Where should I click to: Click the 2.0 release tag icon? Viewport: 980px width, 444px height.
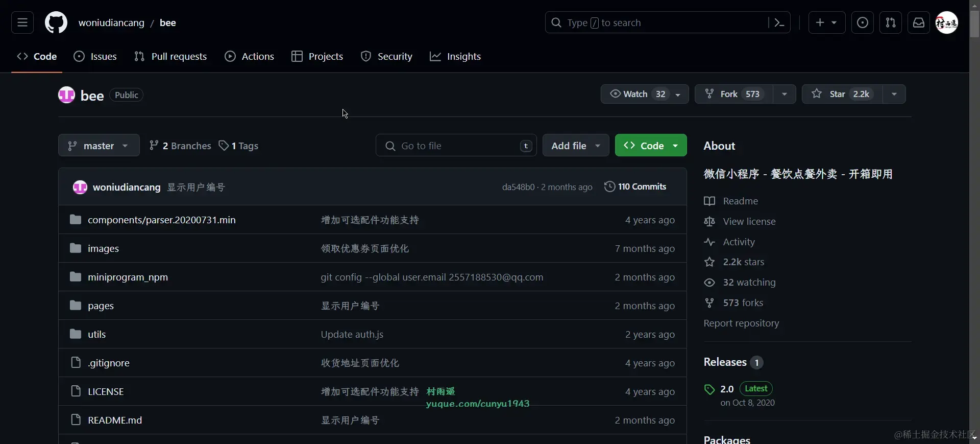709,390
